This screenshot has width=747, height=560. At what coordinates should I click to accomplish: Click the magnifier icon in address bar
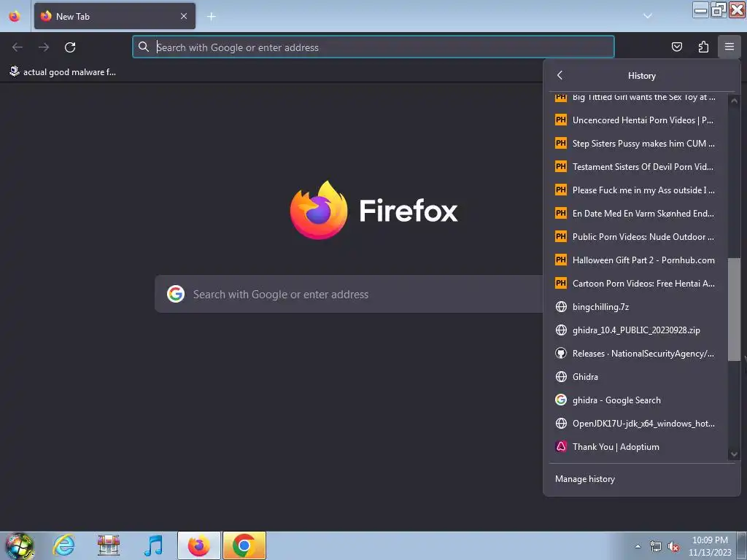pyautogui.click(x=144, y=47)
